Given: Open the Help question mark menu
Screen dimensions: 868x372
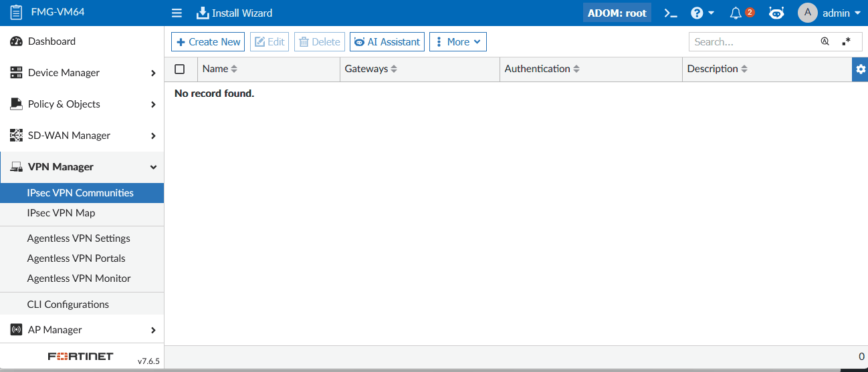Looking at the screenshot, I should [x=702, y=13].
